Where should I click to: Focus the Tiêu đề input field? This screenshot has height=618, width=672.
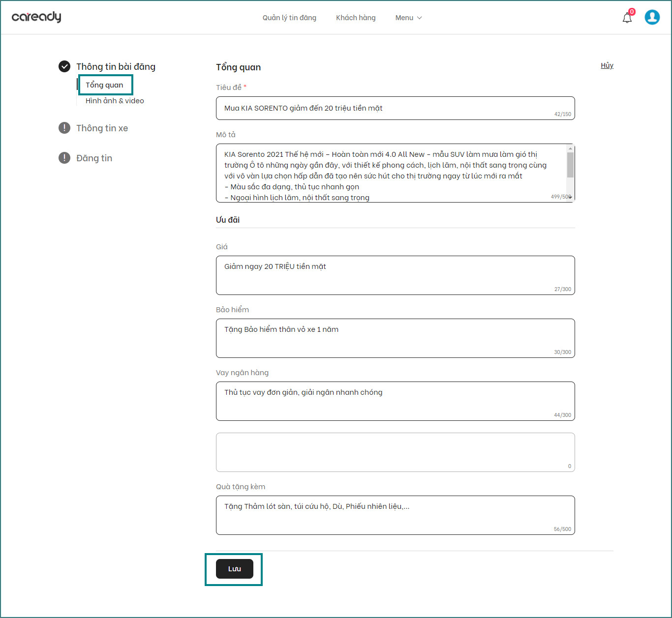coord(396,108)
